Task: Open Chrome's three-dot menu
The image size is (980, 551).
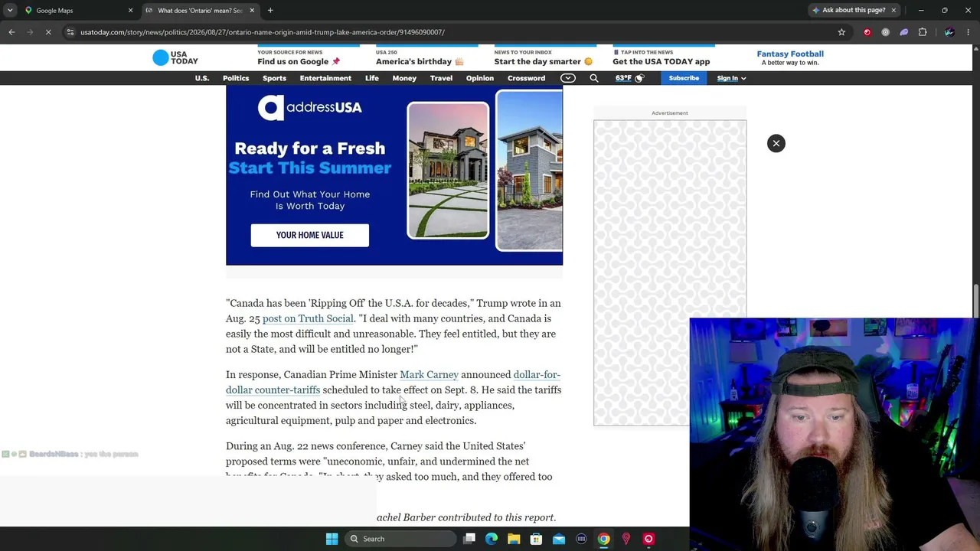Action: point(969,32)
